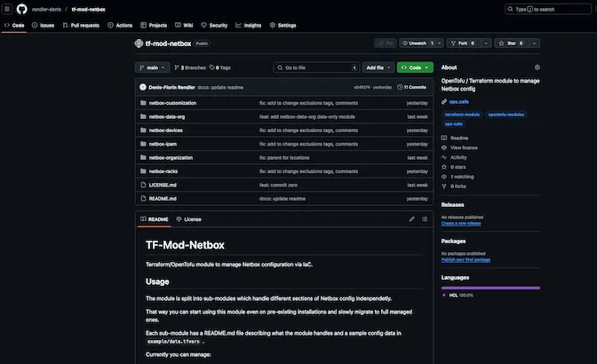Screen dimensions: 597x364
Task: Open repository Settings tab
Action: pyautogui.click(x=283, y=26)
